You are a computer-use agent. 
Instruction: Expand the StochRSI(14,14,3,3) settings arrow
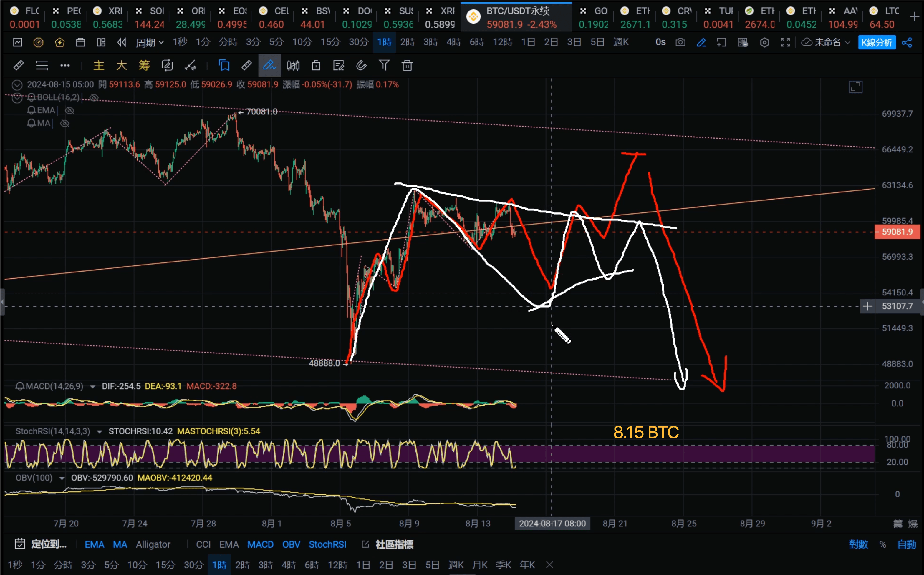coord(99,432)
